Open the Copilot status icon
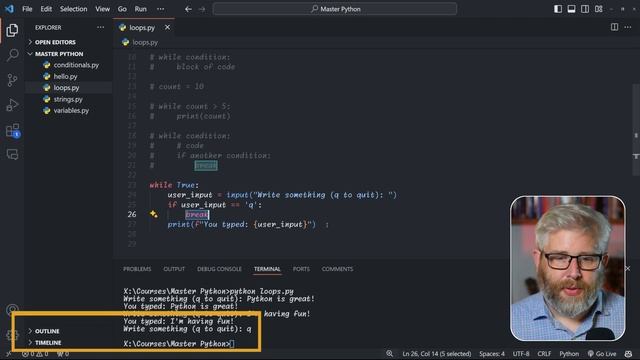 point(629,354)
